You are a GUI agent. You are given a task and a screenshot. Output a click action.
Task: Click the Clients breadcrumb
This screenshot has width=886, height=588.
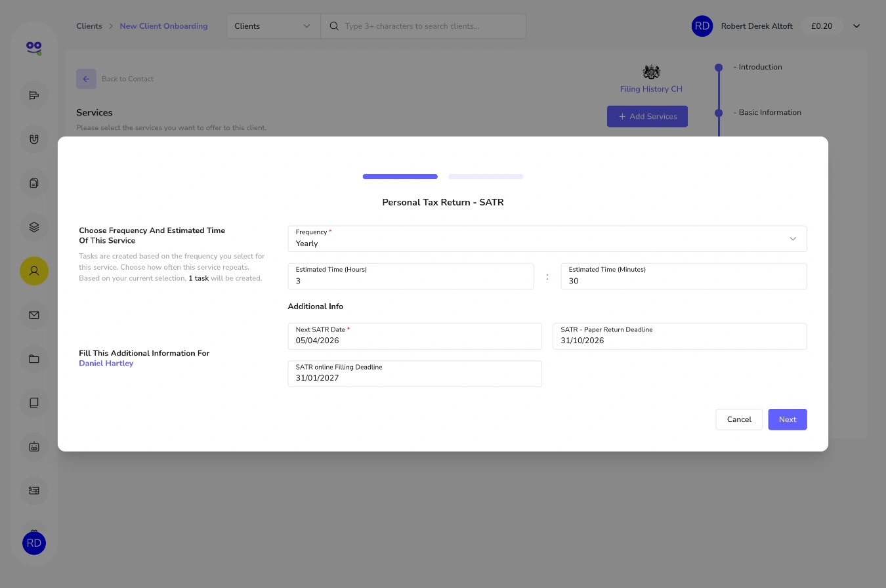[x=89, y=26]
